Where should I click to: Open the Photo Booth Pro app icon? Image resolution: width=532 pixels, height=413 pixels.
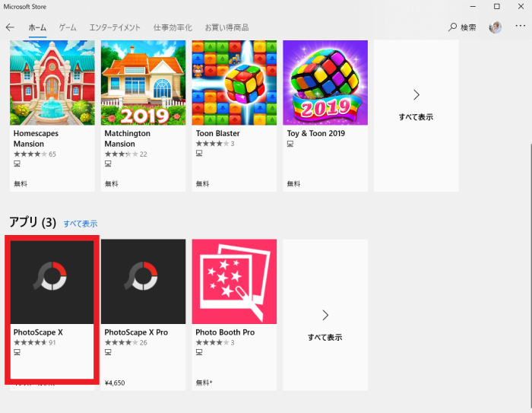point(234,281)
